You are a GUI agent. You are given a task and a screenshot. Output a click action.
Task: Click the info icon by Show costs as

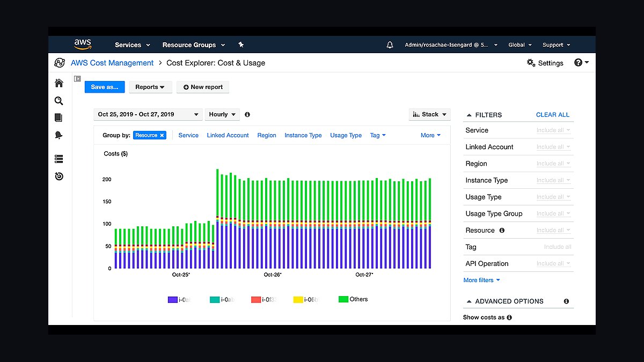pyautogui.click(x=509, y=317)
